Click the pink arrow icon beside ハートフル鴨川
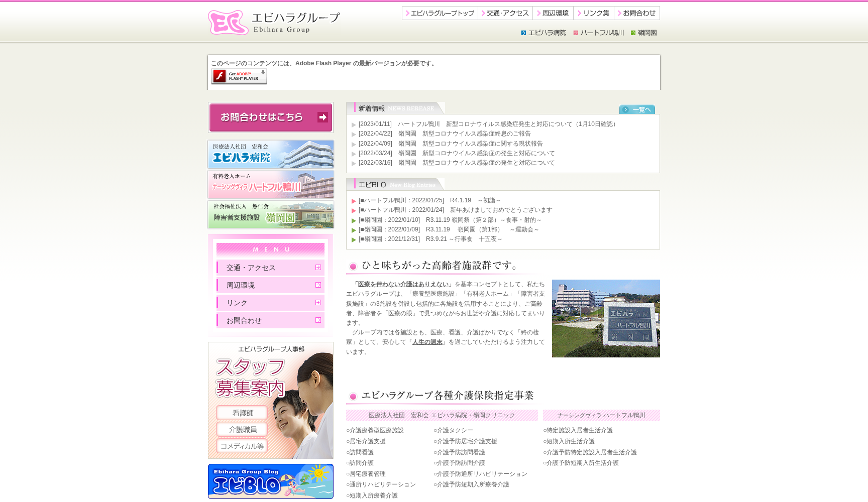868x502 pixels. click(576, 32)
